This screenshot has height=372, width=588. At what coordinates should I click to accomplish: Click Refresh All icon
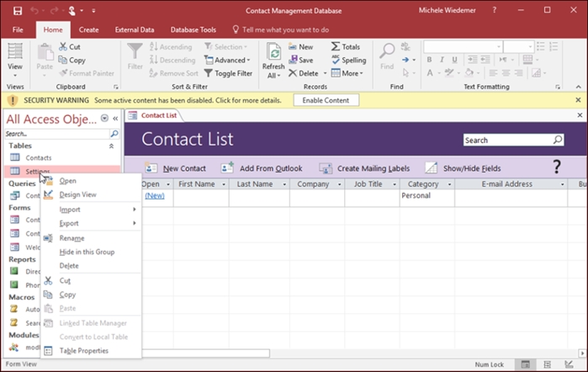(273, 52)
